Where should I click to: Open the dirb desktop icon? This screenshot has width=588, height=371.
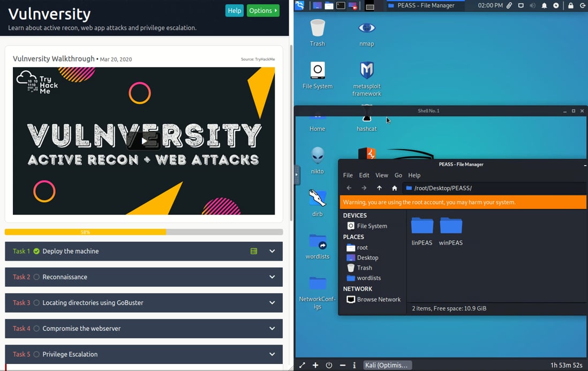(317, 203)
